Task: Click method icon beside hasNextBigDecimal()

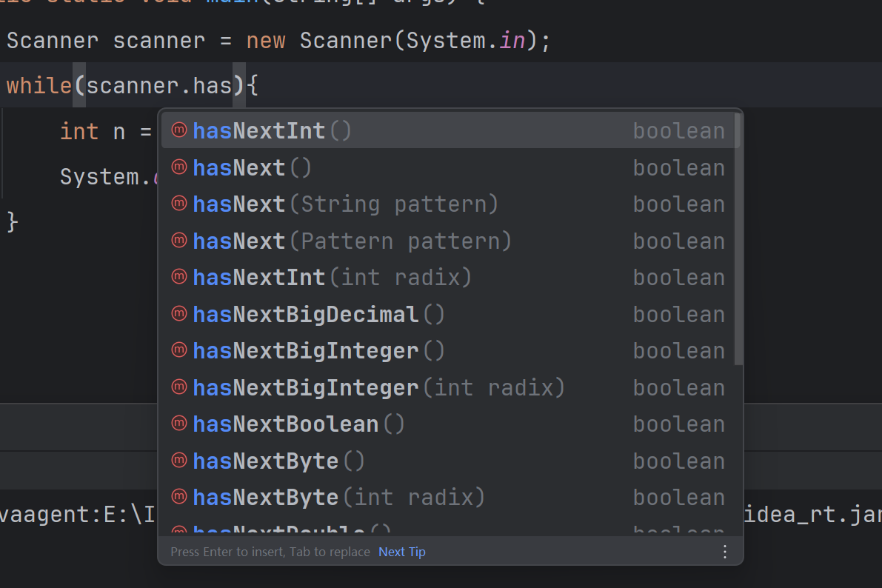Action: (x=179, y=313)
